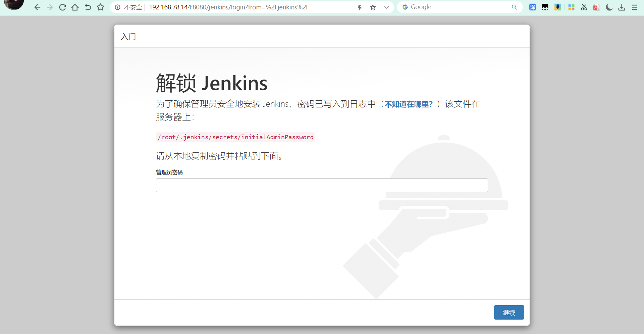
Task: Open the browser home page icon
Action: coord(75,7)
